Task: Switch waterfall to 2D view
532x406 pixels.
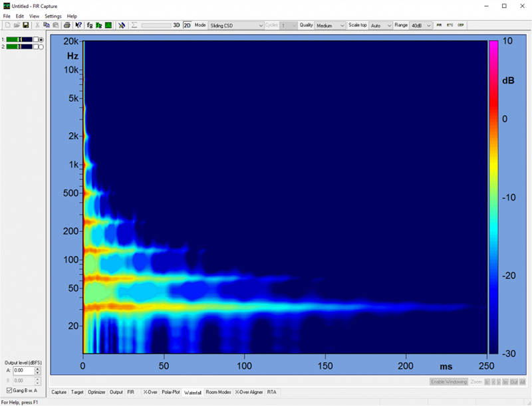Action: (x=188, y=25)
